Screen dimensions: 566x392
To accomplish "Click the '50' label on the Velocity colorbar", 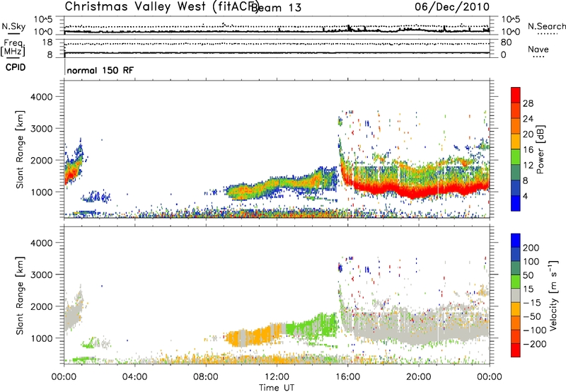I will tap(528, 275).
